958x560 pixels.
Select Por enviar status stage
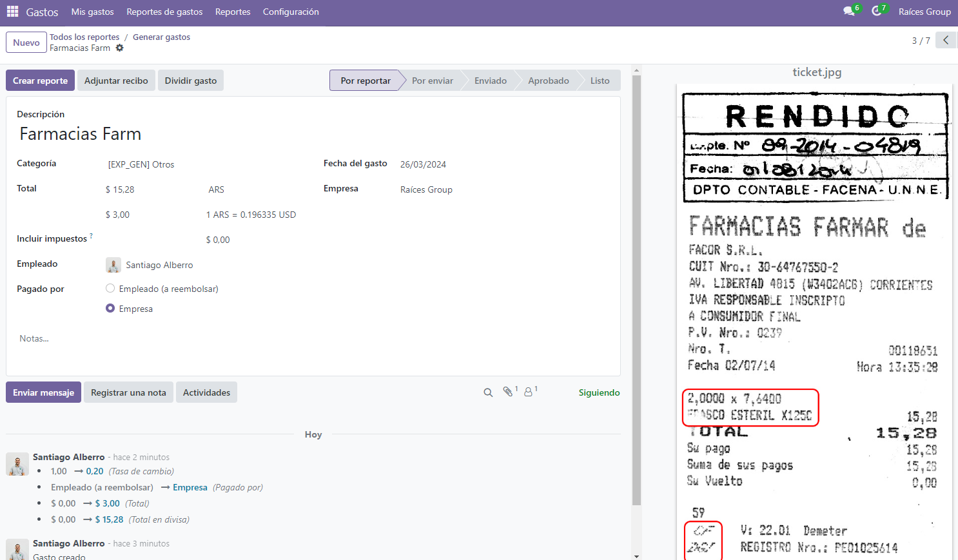click(433, 81)
